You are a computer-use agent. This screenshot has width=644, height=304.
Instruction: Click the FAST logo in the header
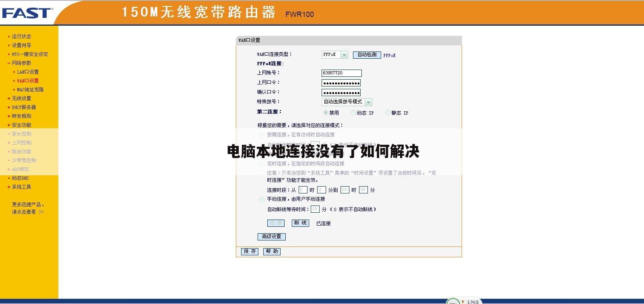[x=27, y=13]
